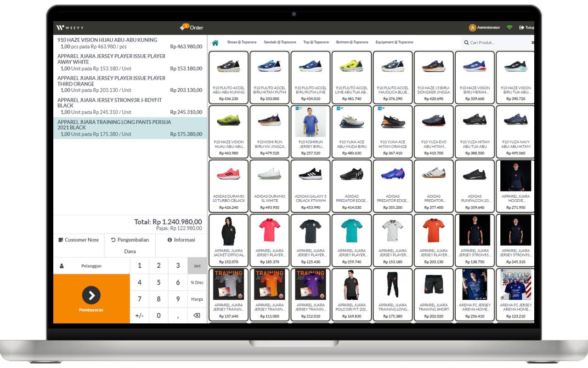
Task: Clear the product search field
Action: coord(532,42)
